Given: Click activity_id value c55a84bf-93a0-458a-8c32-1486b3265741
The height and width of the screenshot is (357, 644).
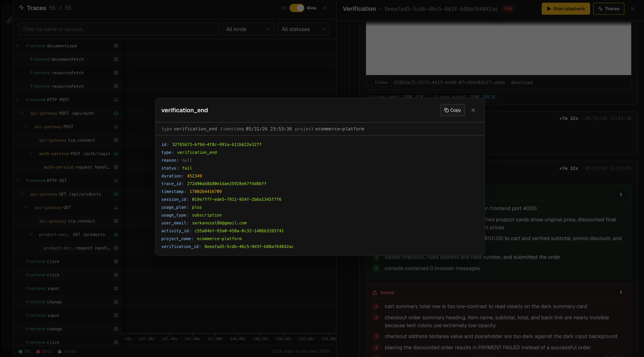Looking at the screenshot, I should 239,231.
